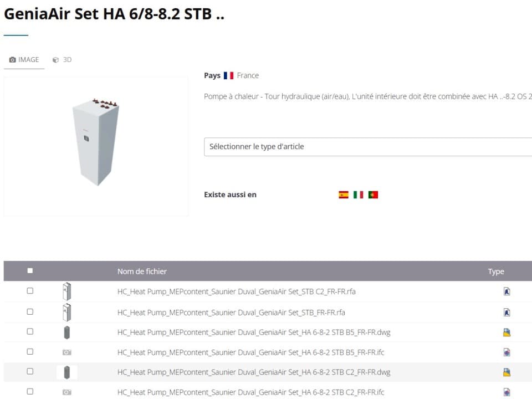The width and height of the screenshot is (532, 399).
Task: Click the French flag next to Pays
Action: [x=228, y=75]
